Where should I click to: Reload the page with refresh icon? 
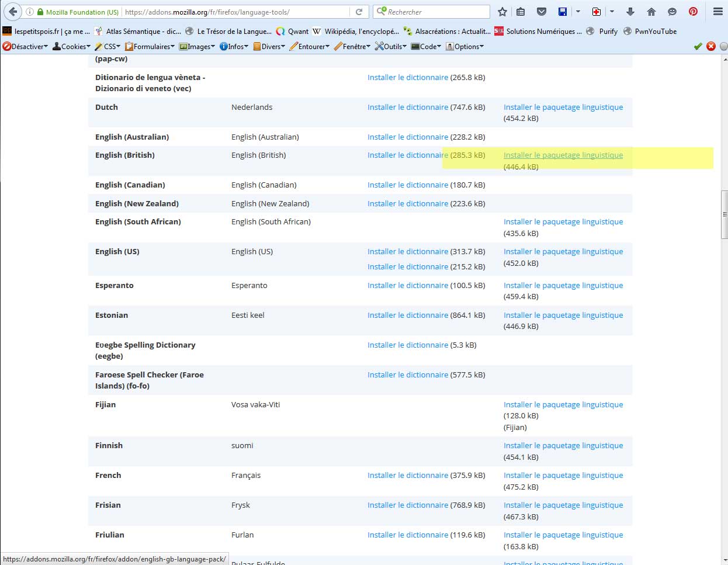(x=359, y=12)
